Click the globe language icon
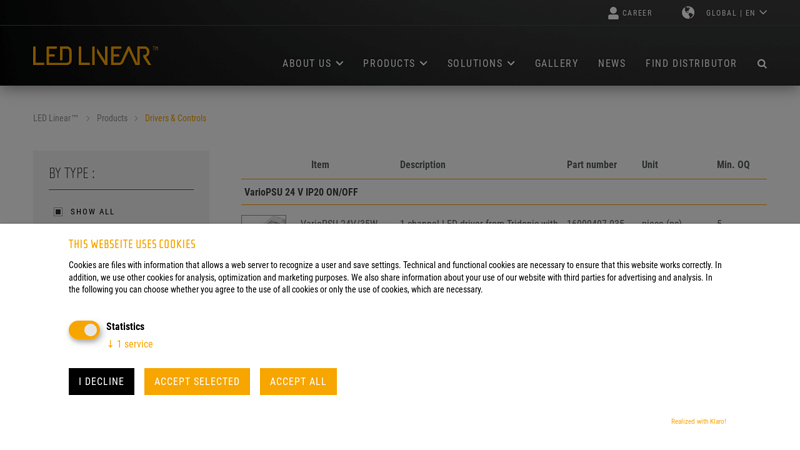Viewport: 800px width, 450px height. 688,13
